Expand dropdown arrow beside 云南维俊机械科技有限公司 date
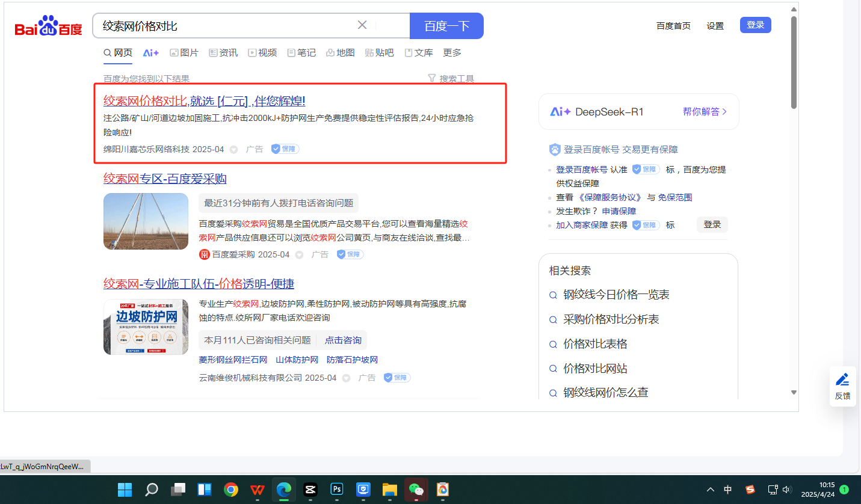861x504 pixels. [346, 378]
